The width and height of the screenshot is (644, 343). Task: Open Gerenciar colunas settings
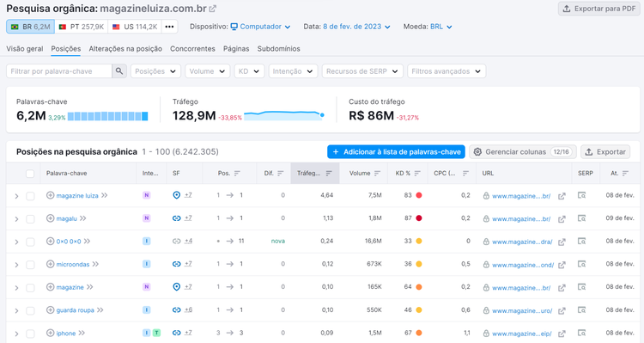point(522,152)
